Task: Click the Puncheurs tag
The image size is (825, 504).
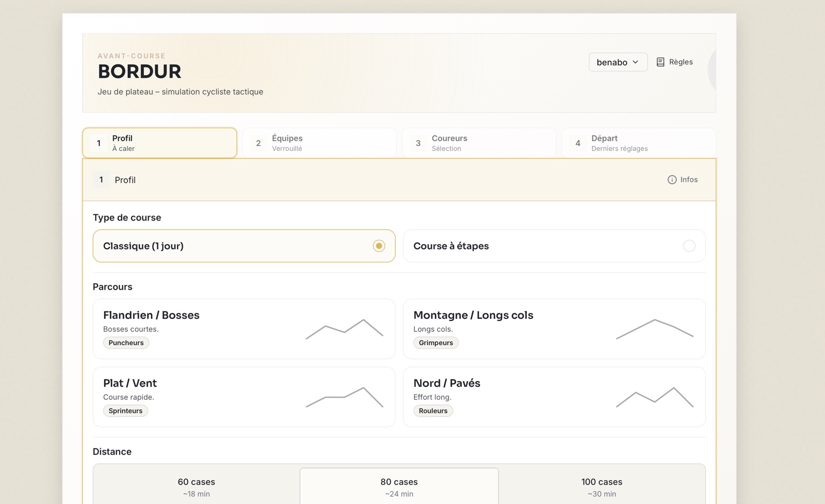Action: pyautogui.click(x=126, y=343)
